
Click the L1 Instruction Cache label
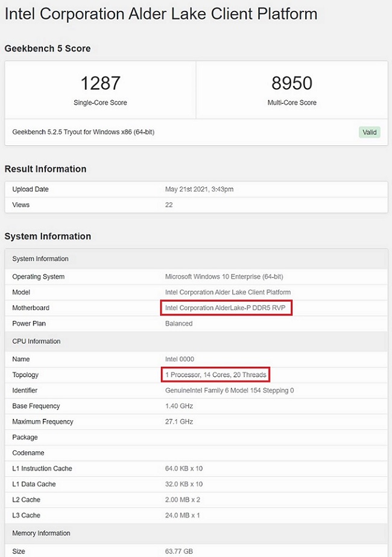(42, 468)
